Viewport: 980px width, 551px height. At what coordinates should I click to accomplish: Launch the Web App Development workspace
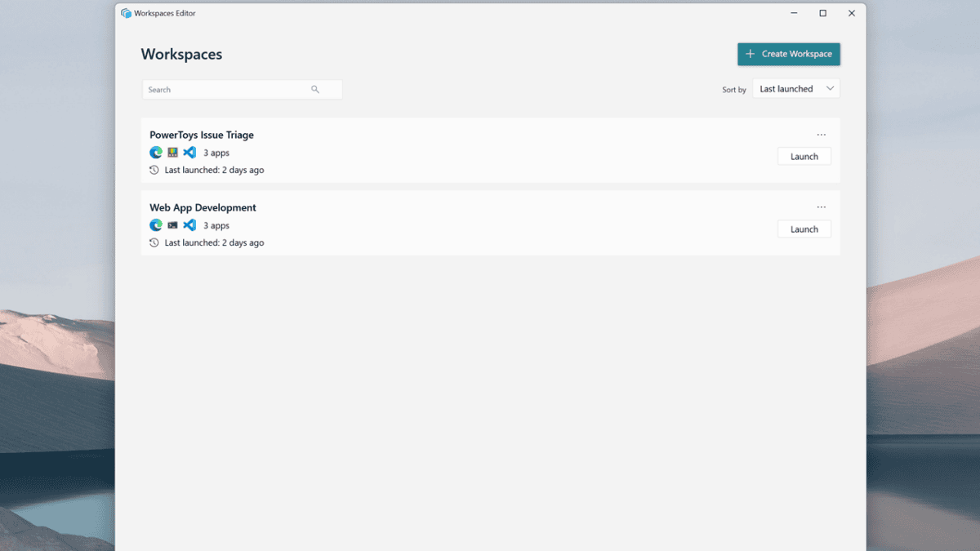804,229
